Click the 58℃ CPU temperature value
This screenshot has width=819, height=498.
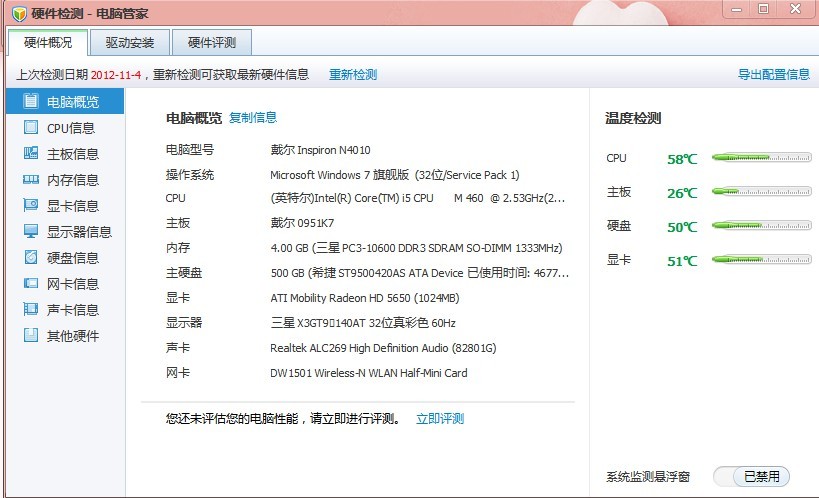[682, 159]
